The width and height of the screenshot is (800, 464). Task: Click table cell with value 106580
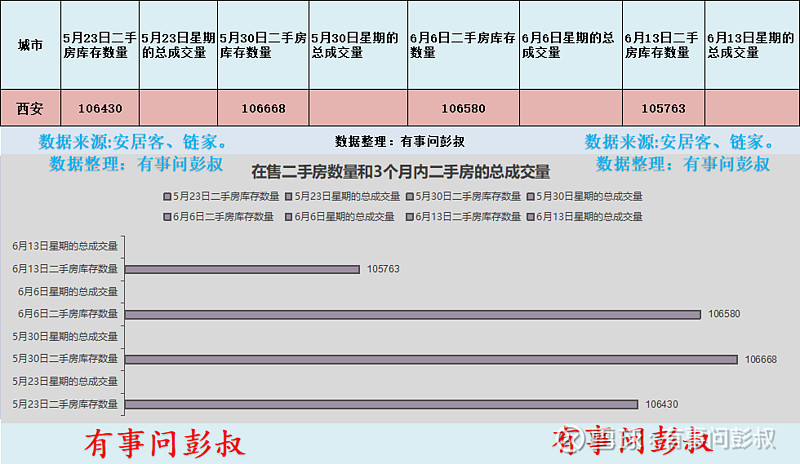click(463, 108)
